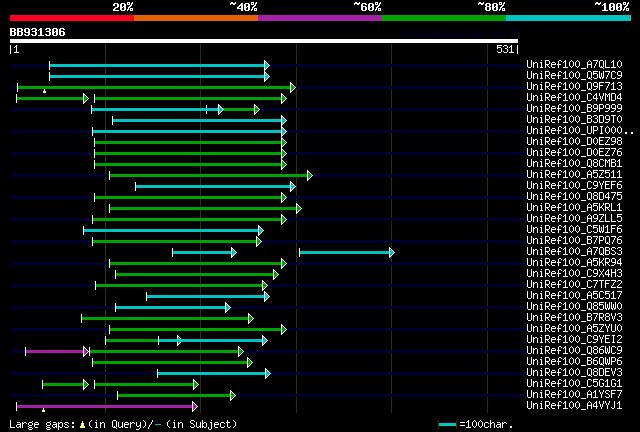
Task: Select the UniRef100_Q8DEV3 label
Action: coord(574,373)
